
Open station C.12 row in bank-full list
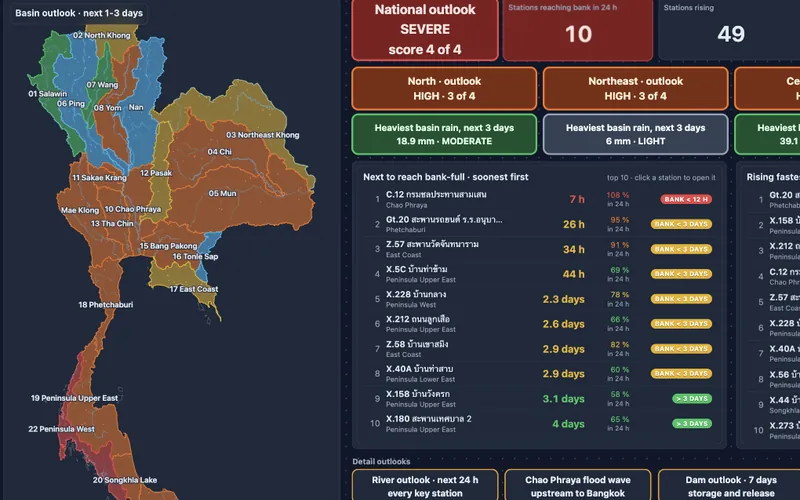(541, 199)
